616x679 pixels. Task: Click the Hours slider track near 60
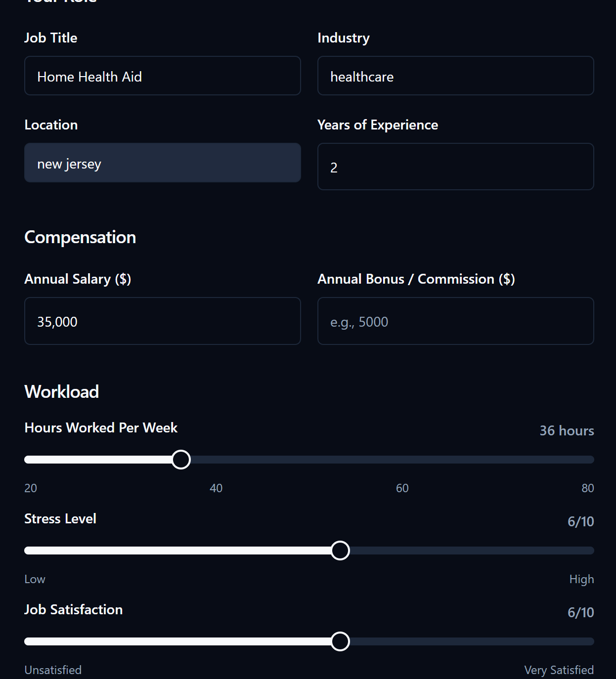[x=402, y=460]
